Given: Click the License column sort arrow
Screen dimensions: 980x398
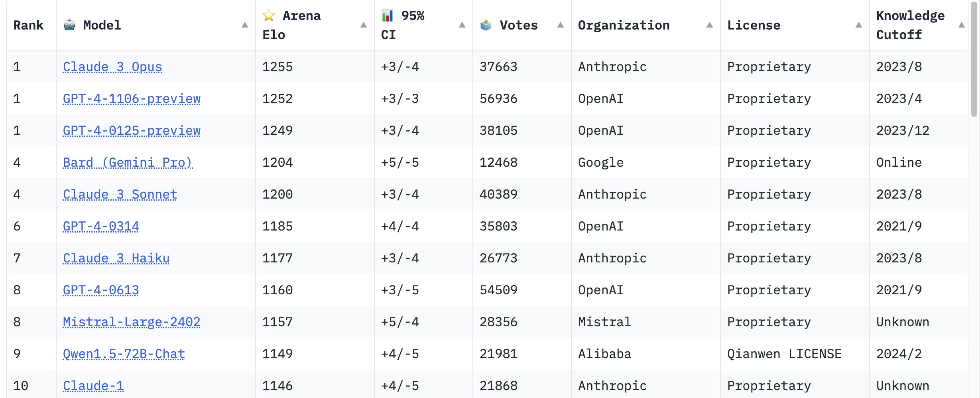Looking at the screenshot, I should 858,25.
